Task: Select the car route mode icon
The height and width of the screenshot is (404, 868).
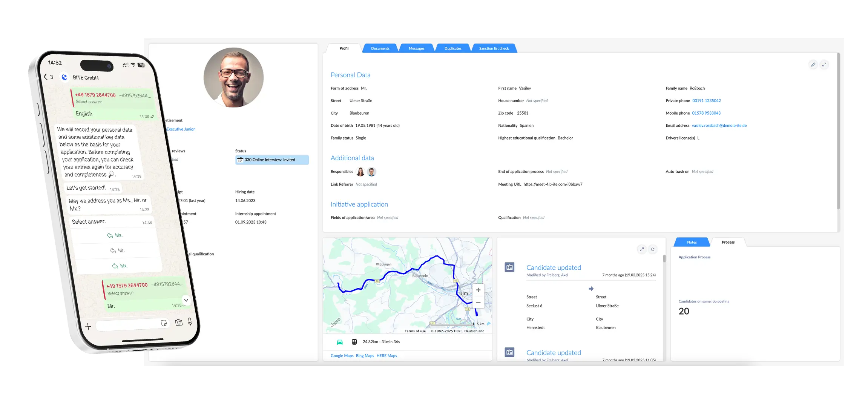Action: click(339, 342)
